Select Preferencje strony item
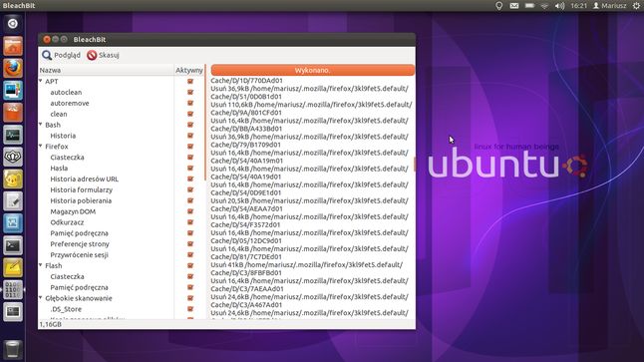Image resolution: width=644 pixels, height=362 pixels. click(x=80, y=244)
